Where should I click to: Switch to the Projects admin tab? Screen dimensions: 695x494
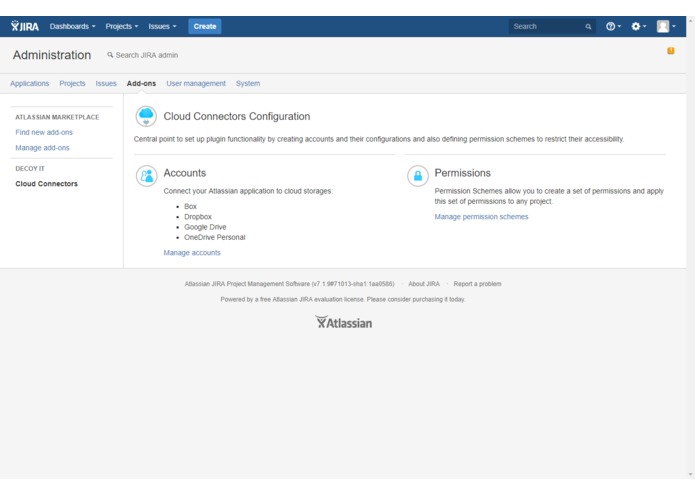click(x=72, y=84)
